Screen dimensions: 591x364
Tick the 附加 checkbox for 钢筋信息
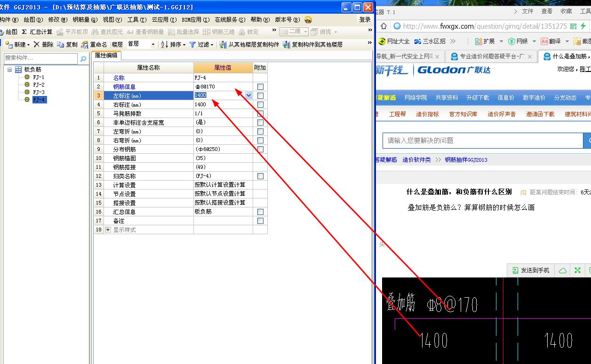point(260,87)
